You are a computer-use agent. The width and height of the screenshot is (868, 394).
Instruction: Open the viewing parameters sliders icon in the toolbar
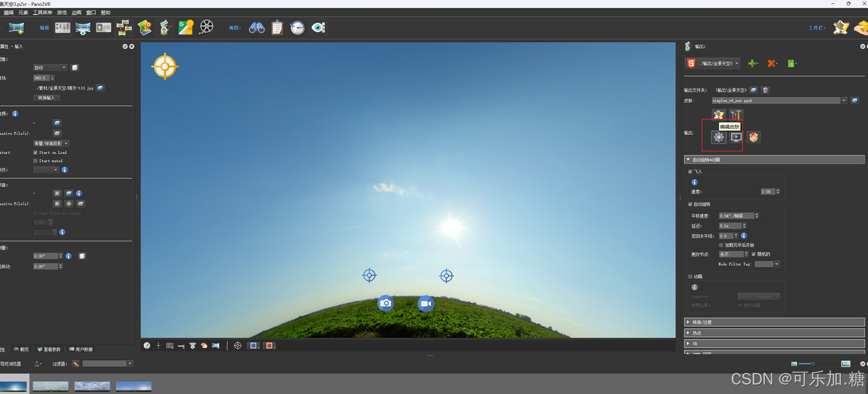[x=62, y=28]
